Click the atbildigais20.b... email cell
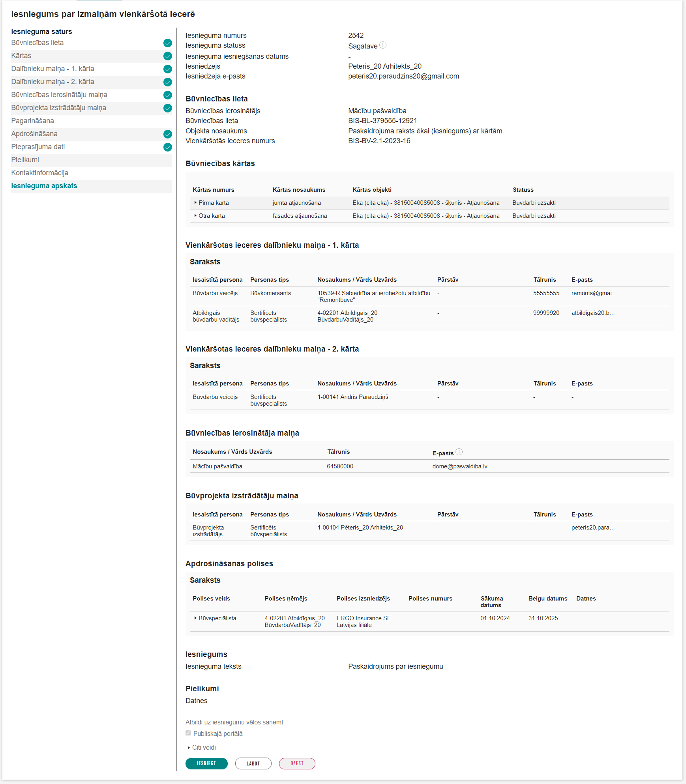 pos(593,313)
